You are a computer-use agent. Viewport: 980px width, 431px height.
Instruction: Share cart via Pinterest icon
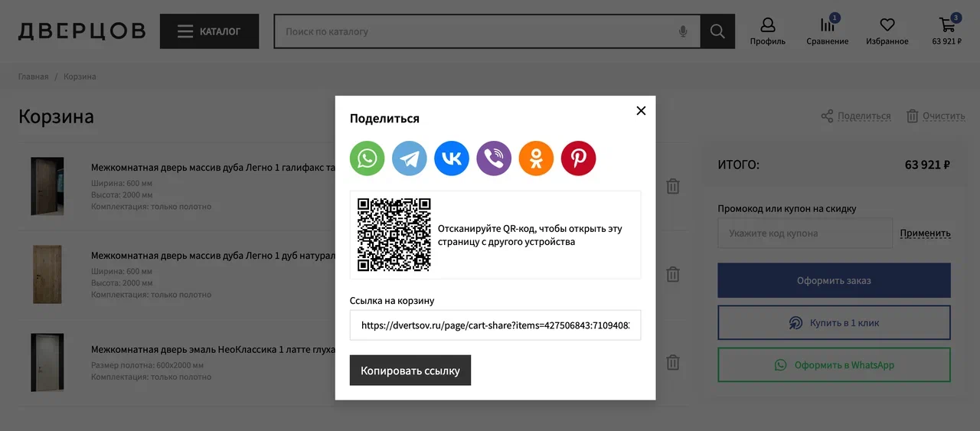point(578,158)
